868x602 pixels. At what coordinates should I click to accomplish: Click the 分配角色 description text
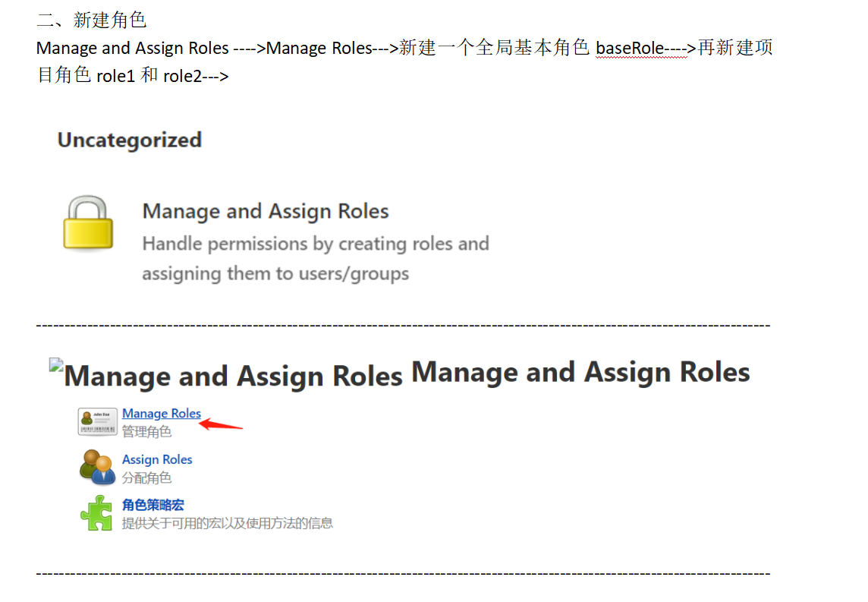(x=146, y=478)
